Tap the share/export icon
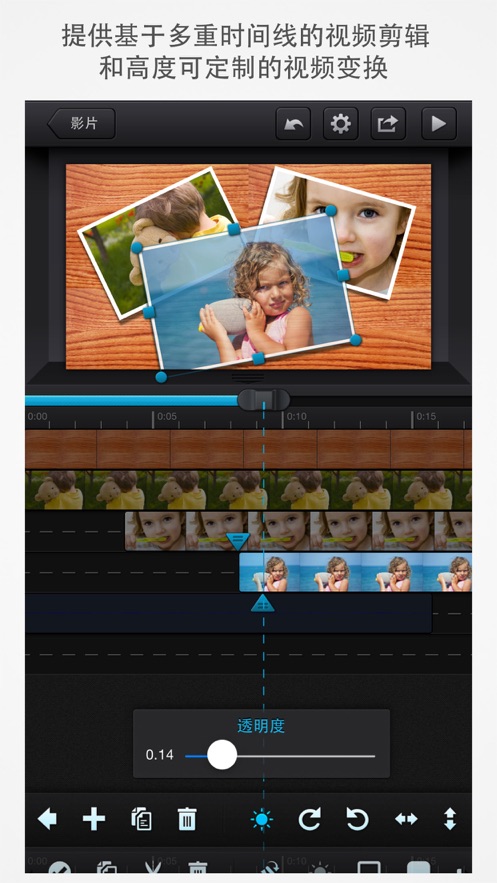Viewport: 497px width, 883px height. coord(388,123)
